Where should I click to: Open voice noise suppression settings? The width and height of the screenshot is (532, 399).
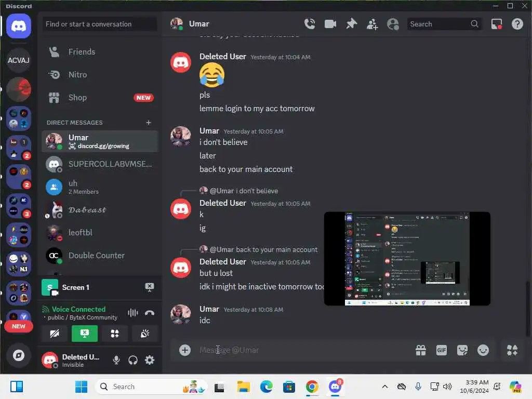132,313
